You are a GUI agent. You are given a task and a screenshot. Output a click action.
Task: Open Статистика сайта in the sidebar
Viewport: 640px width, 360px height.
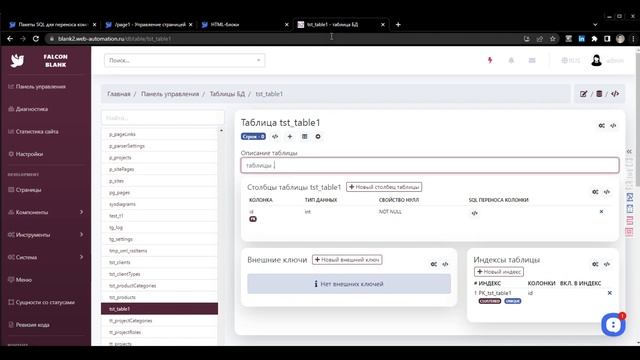pyautogui.click(x=37, y=131)
